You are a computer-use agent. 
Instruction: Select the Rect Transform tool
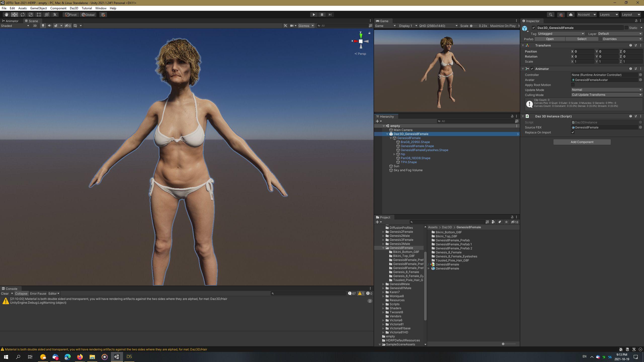click(39, 15)
